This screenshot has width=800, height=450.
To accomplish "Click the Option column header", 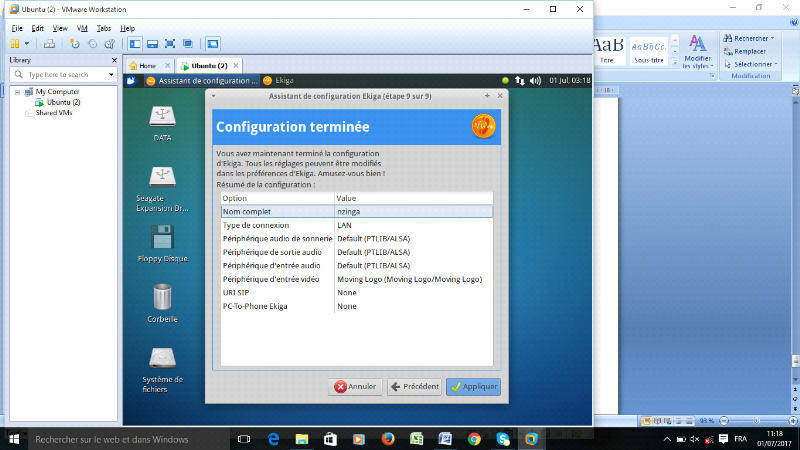I will [x=278, y=198].
